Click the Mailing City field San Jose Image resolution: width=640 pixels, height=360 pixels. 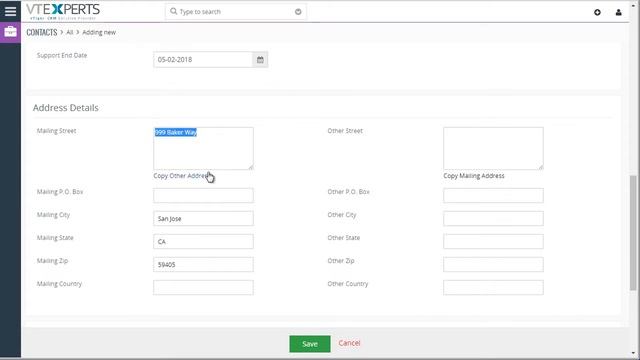click(203, 218)
